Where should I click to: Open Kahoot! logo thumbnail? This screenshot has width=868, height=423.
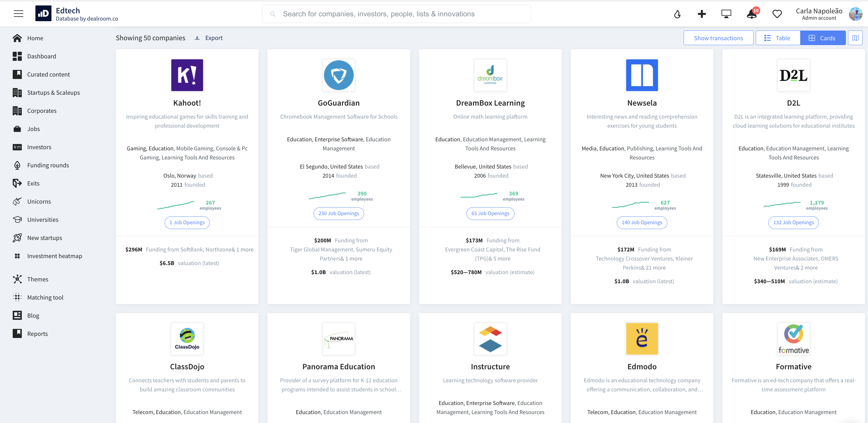click(x=187, y=75)
